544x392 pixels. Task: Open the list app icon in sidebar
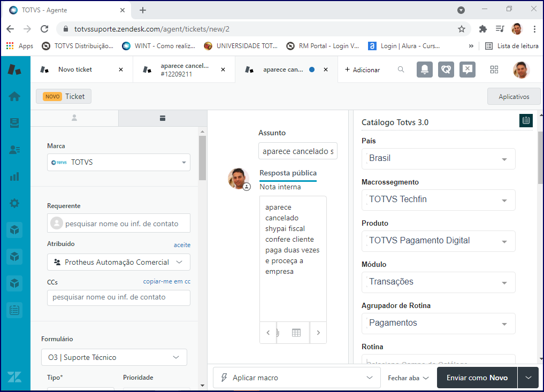click(14, 310)
